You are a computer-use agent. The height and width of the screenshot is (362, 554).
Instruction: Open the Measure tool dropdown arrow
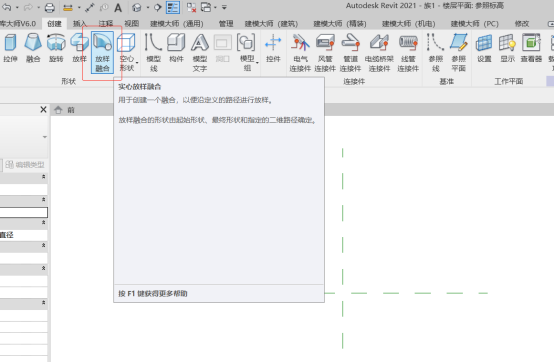pyautogui.click(x=79, y=7)
